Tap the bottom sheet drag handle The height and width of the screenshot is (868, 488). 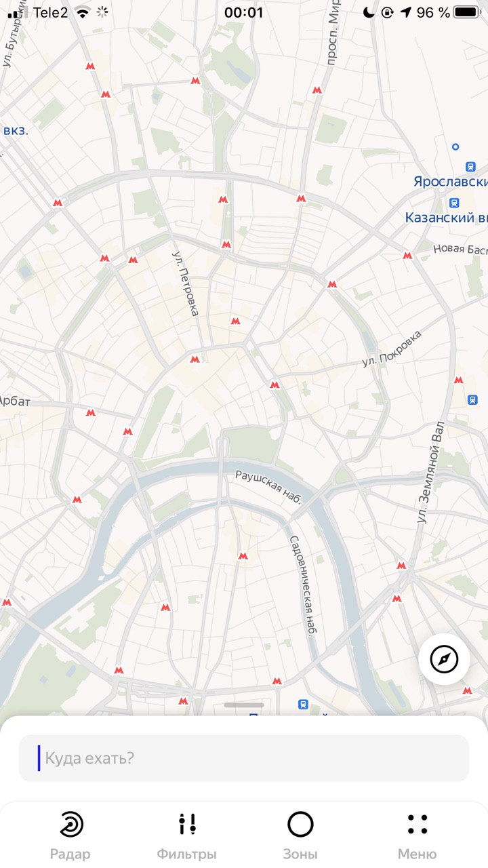tap(244, 705)
